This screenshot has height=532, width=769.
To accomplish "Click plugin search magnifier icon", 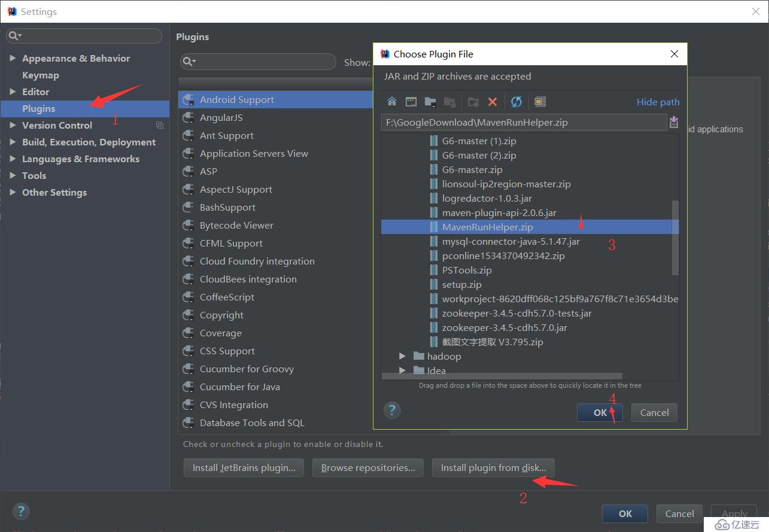I will 189,62.
